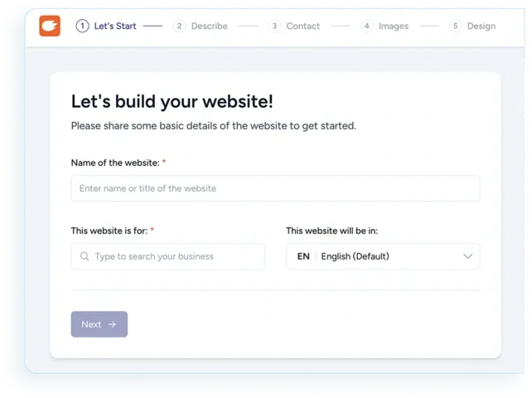Click the search magnifier icon
Screen dimensions: 532x398
point(85,256)
